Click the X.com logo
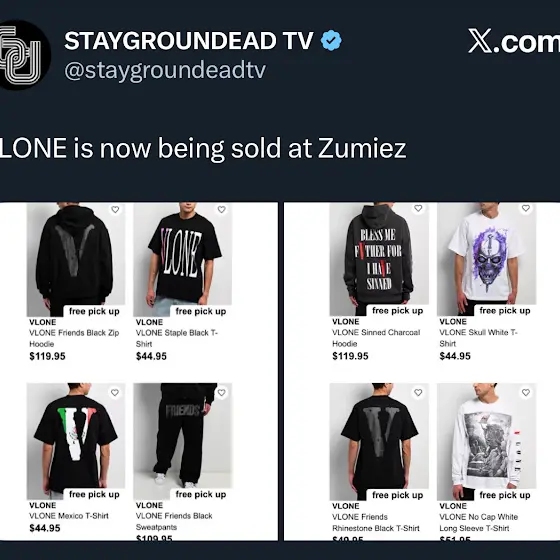560x560 pixels. tap(514, 41)
